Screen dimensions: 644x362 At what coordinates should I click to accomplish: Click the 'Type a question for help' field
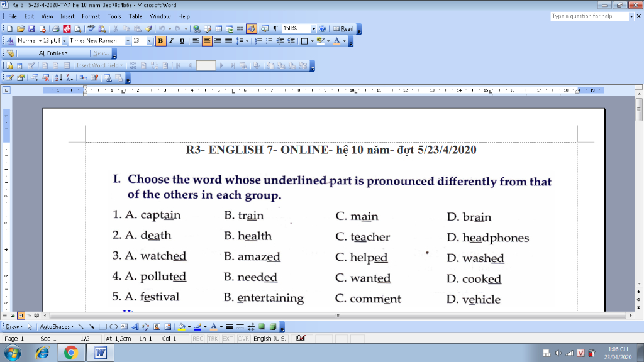click(x=589, y=16)
